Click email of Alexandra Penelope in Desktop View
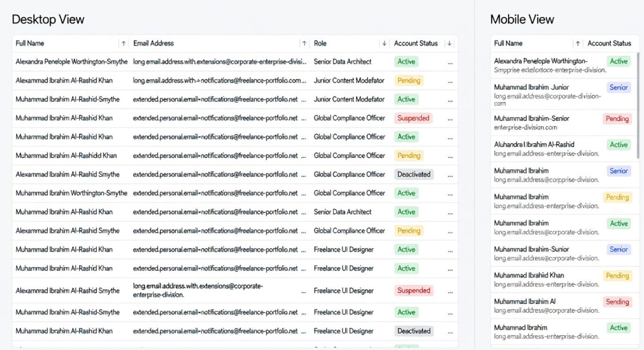The image size is (644, 350). click(220, 62)
